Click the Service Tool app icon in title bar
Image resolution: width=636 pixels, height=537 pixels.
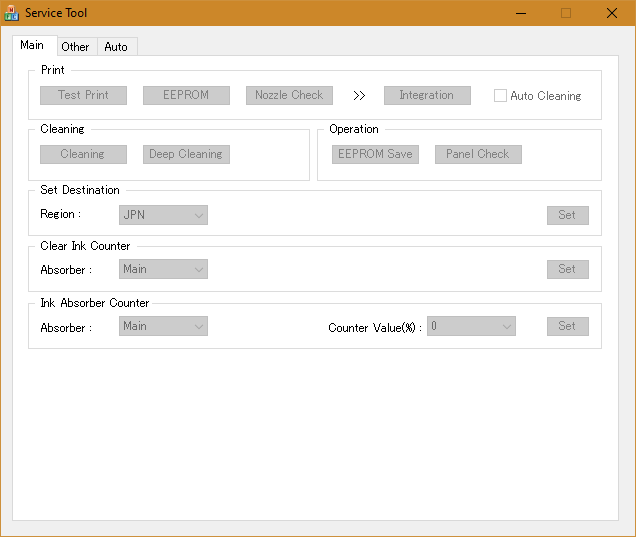pos(12,13)
